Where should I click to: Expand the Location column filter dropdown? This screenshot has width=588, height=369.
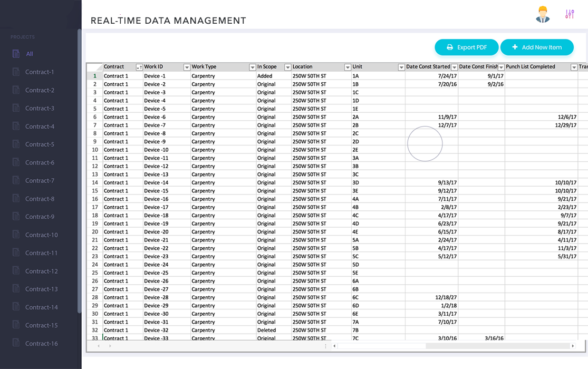click(348, 67)
